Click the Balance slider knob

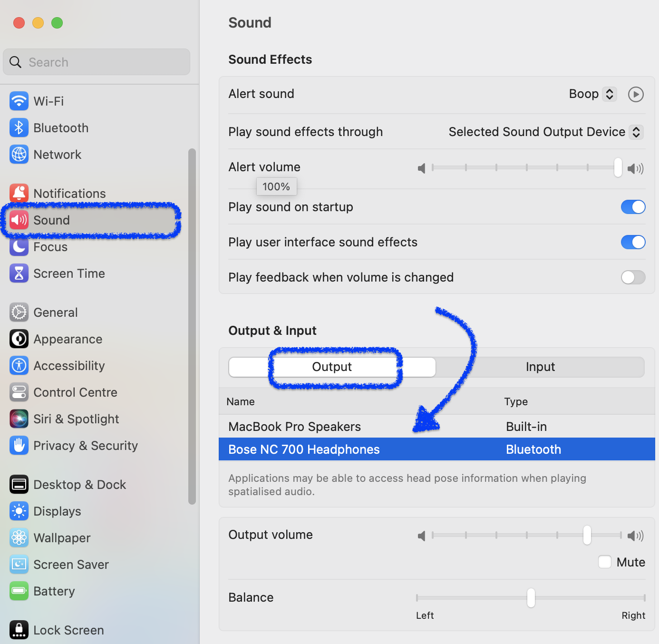(531, 598)
